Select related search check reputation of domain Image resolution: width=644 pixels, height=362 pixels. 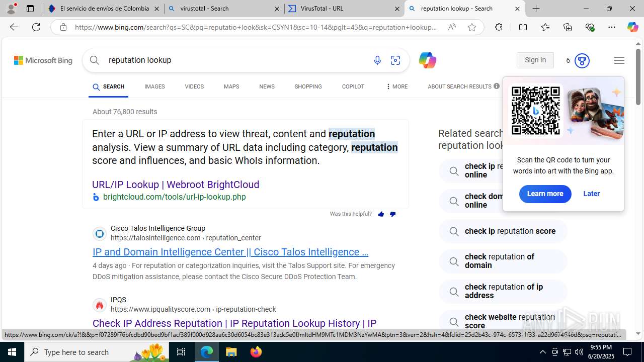pyautogui.click(x=503, y=261)
